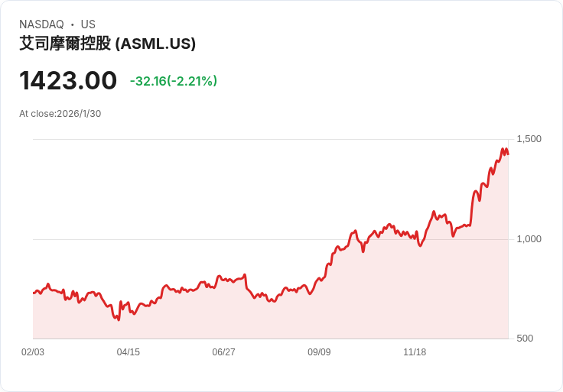Click the 1,000 horizontal gridline
This screenshot has width=563, height=392.
click(x=271, y=239)
